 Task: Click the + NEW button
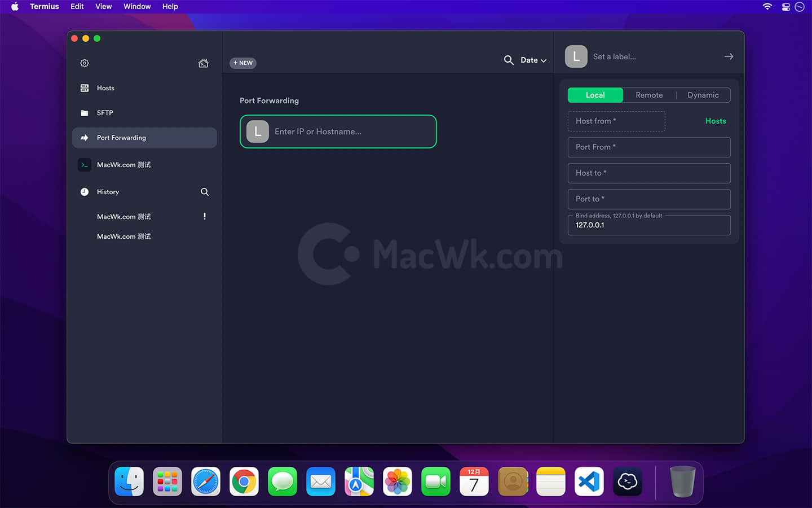(x=243, y=63)
